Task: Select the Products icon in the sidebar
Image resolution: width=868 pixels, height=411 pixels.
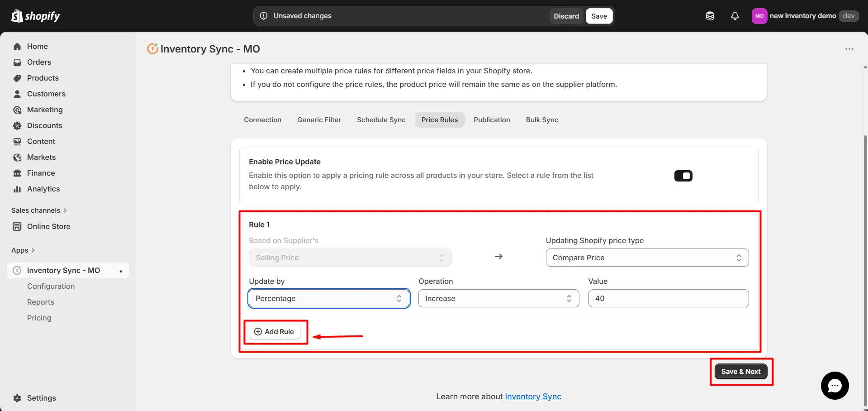Action: pos(17,78)
